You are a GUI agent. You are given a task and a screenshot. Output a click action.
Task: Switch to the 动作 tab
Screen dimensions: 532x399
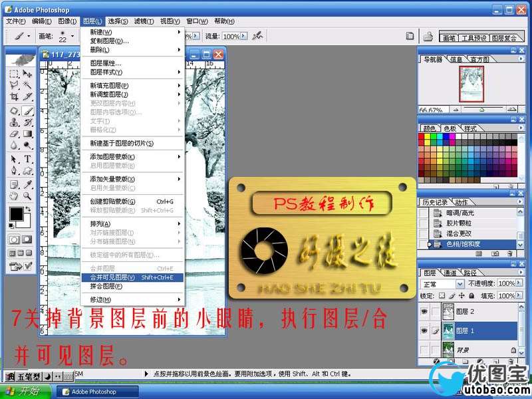click(x=461, y=203)
